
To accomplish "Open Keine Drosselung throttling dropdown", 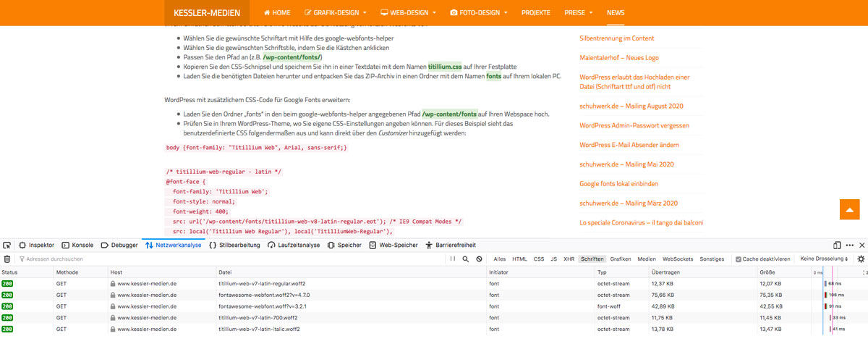I will coord(824,259).
